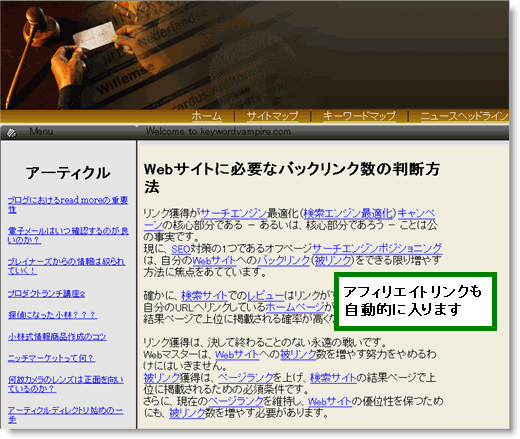The image size is (520, 439).
Task: Follow the レビュー link in the second paragraph
Action: pos(266,296)
